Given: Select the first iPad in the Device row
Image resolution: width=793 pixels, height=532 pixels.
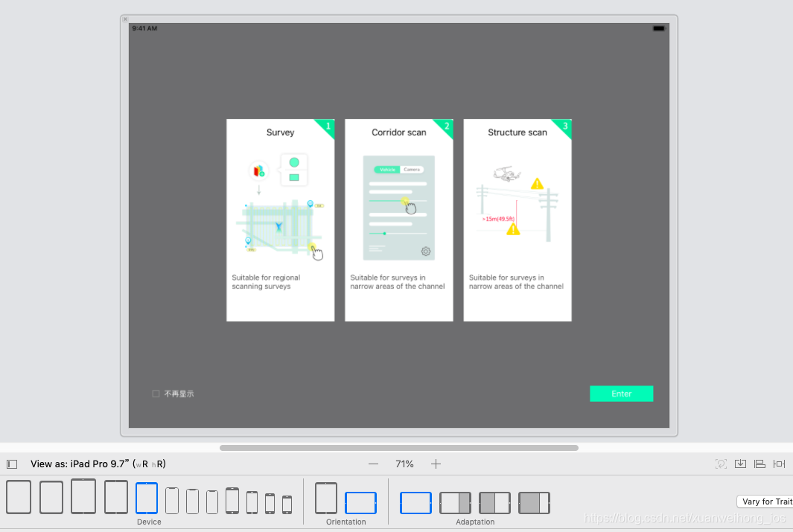Looking at the screenshot, I should pyautogui.click(x=19, y=497).
